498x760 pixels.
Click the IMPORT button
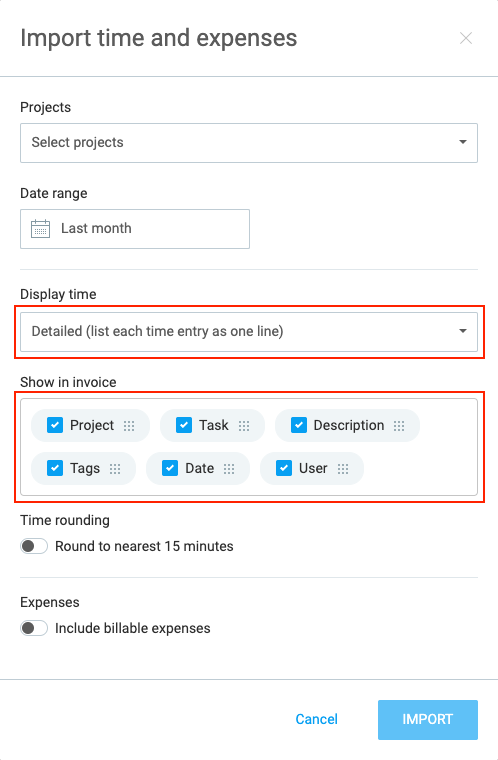(x=428, y=719)
